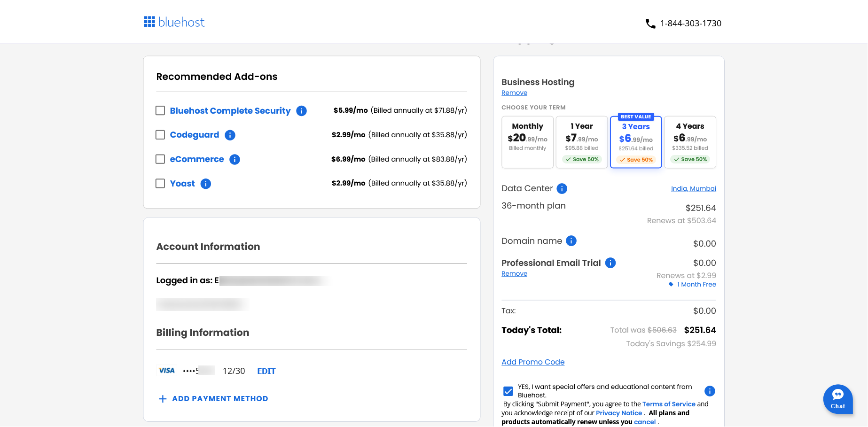Select the Monthly term option
Viewport: 868px width, 427px height.
click(x=527, y=142)
